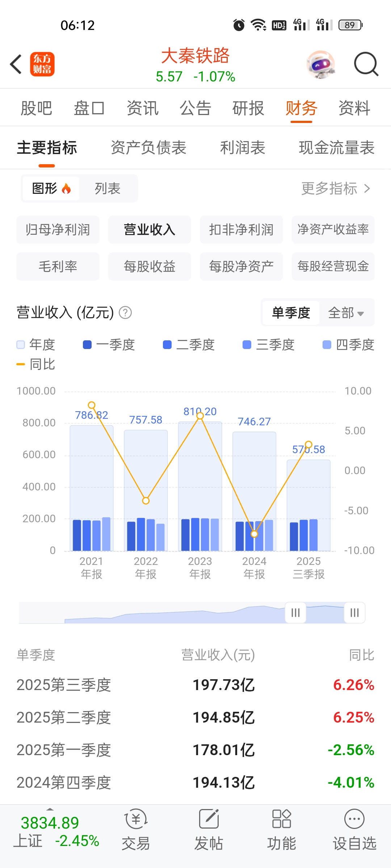This screenshot has width=391, height=868.
Task: Open the 资产负债表 sub-tab
Action: 148,148
